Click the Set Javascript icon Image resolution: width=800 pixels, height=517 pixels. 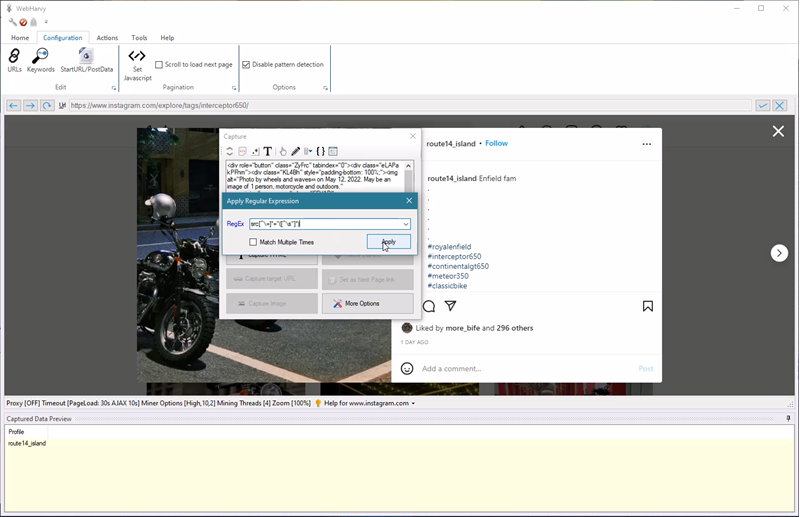click(137, 58)
